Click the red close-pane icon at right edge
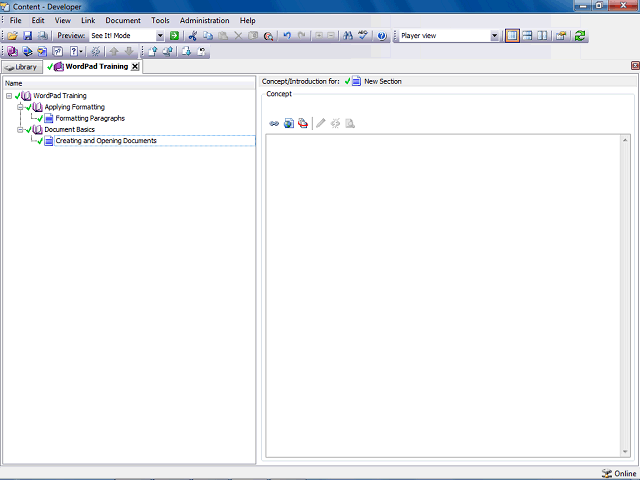640x480 pixels. tap(635, 65)
